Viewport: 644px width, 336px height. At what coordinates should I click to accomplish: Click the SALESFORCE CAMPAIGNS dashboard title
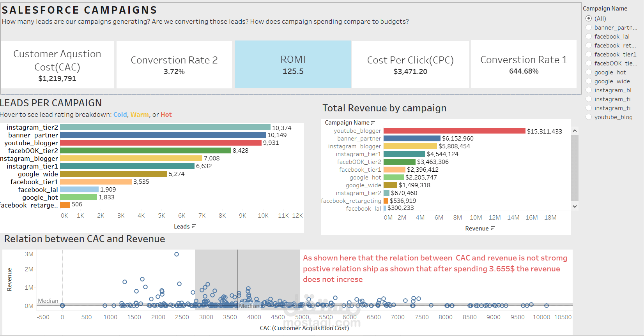(x=80, y=10)
